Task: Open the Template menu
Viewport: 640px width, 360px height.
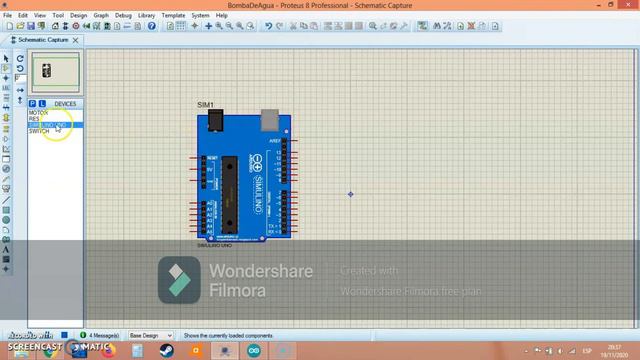Action: [173, 15]
